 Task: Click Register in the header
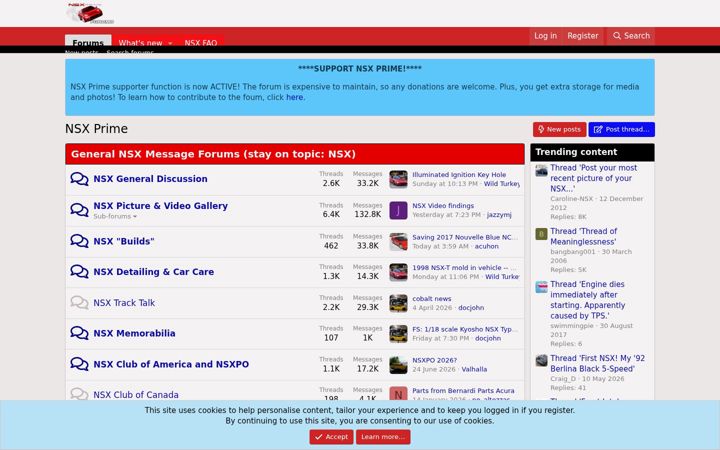(583, 36)
